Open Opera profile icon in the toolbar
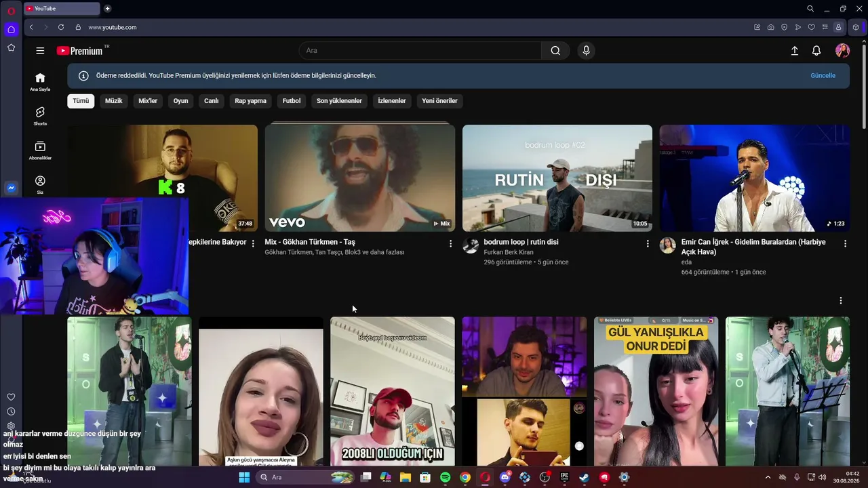The height and width of the screenshot is (488, 868). (x=839, y=27)
